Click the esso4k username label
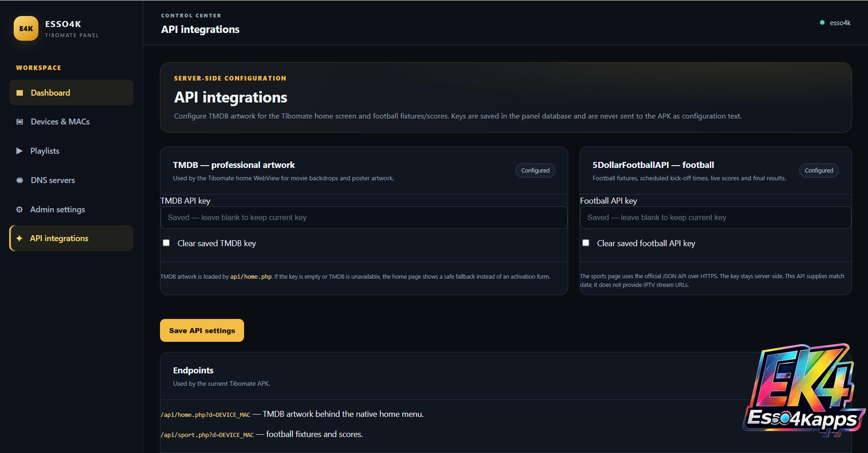This screenshot has width=868, height=453. click(840, 23)
